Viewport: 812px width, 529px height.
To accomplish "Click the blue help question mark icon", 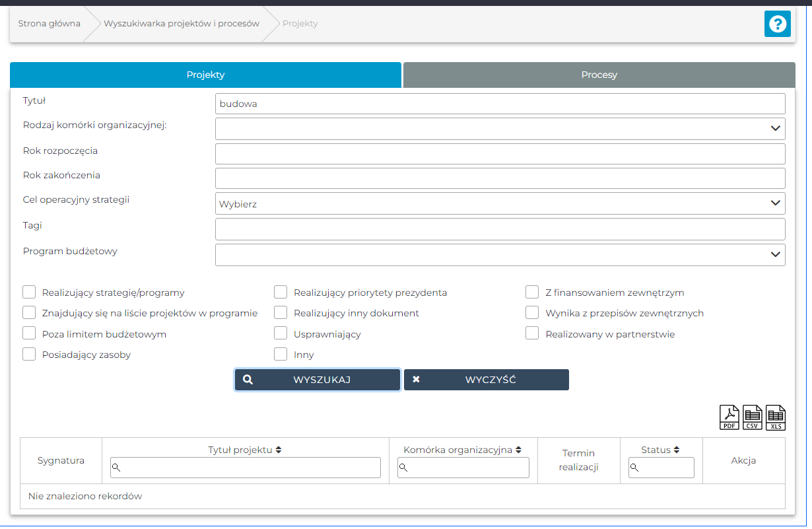I will tap(777, 24).
